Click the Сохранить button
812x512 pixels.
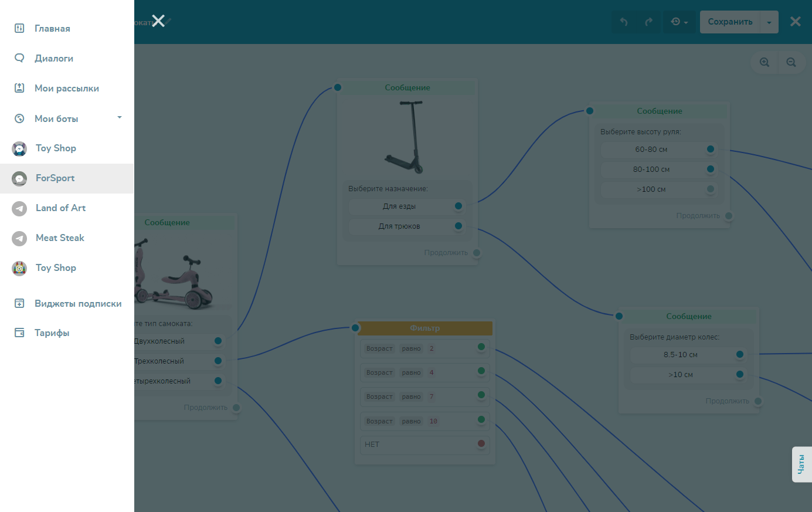[730, 22]
